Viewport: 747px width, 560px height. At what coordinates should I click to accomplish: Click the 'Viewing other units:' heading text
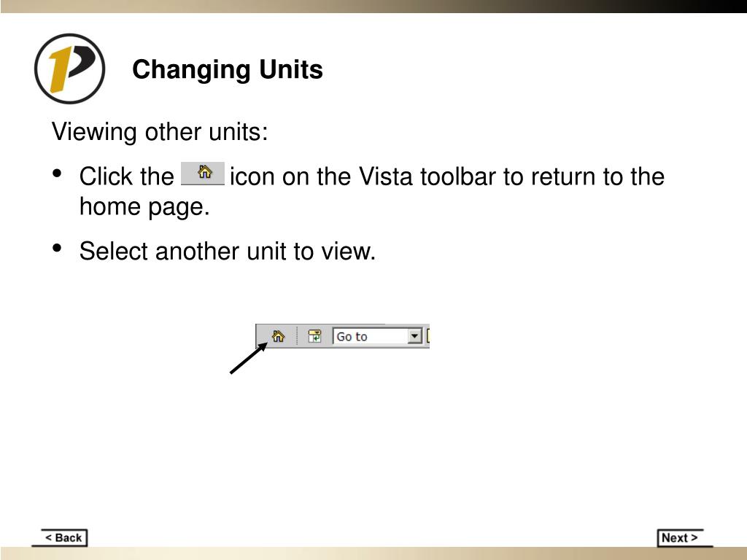[x=160, y=132]
